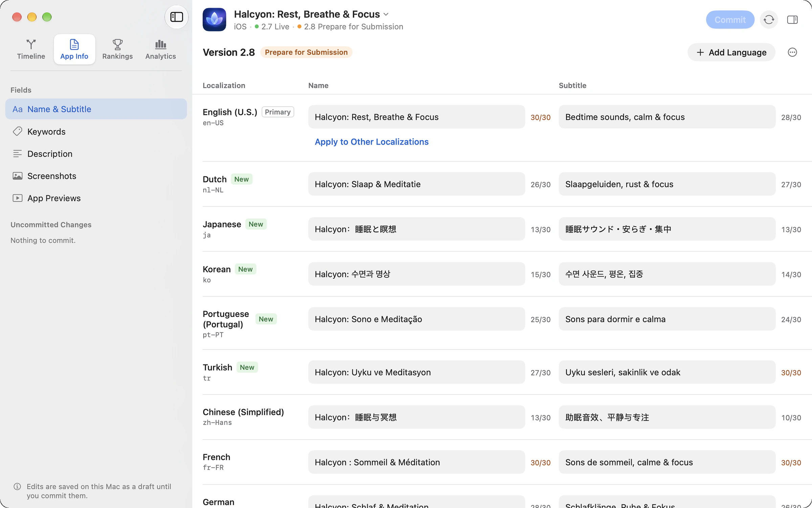Edit the Japanese name field

click(x=416, y=229)
